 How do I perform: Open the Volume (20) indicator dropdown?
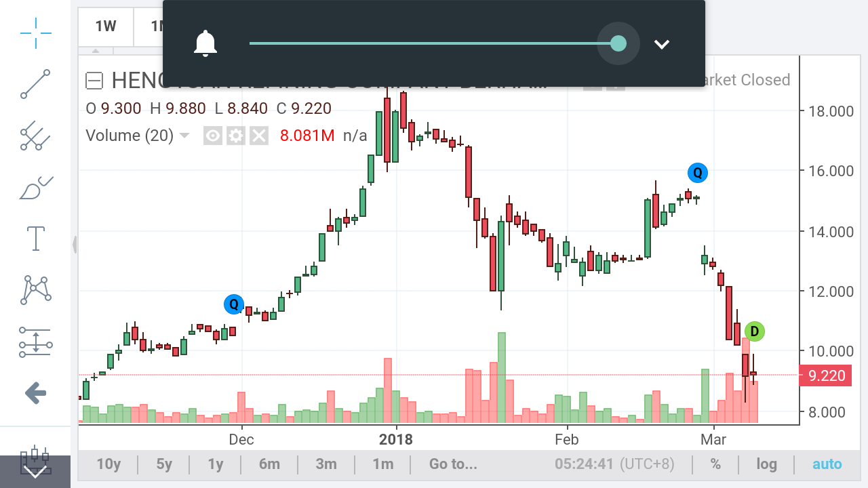pos(184,136)
